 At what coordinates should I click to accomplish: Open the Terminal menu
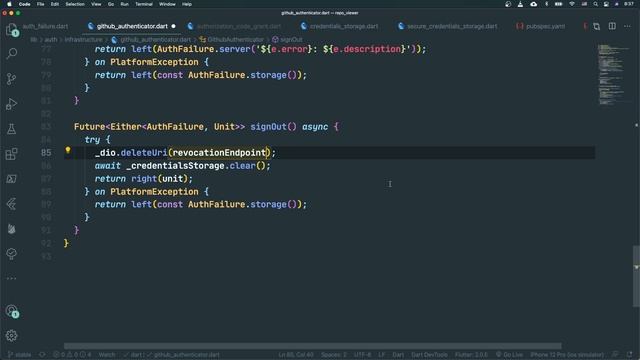[144, 4]
